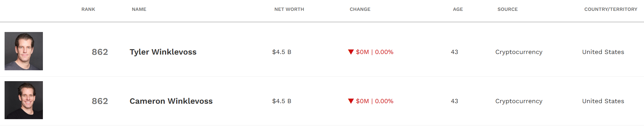Screen dimensions: 644x128
Task: Click United States in Cameron's row
Action: [603, 101]
